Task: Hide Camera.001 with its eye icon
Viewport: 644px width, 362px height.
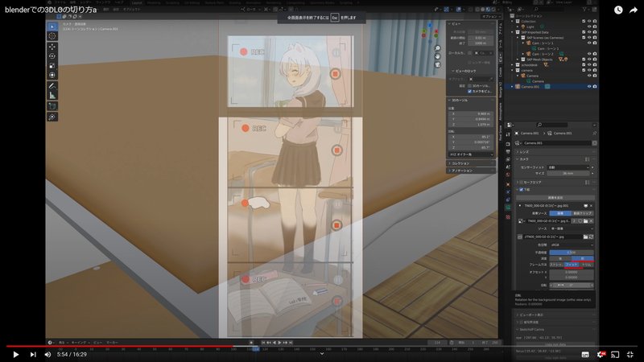Action: tap(589, 87)
